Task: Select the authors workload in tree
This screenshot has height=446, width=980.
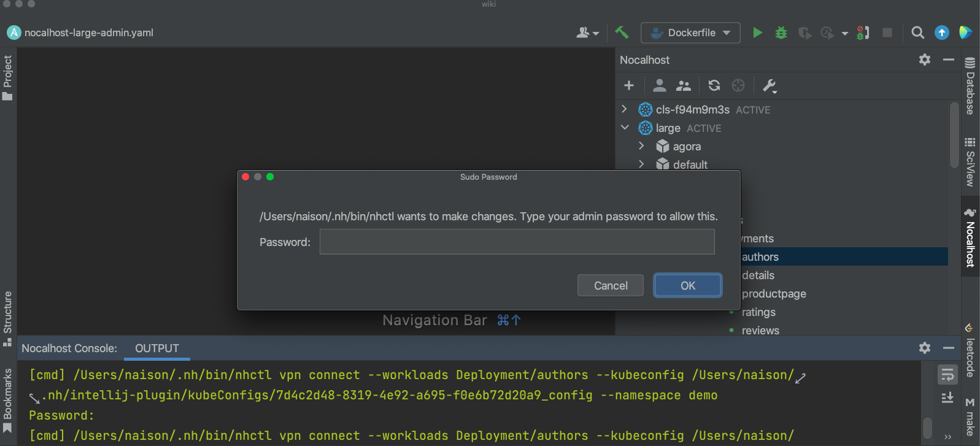Action: [760, 256]
